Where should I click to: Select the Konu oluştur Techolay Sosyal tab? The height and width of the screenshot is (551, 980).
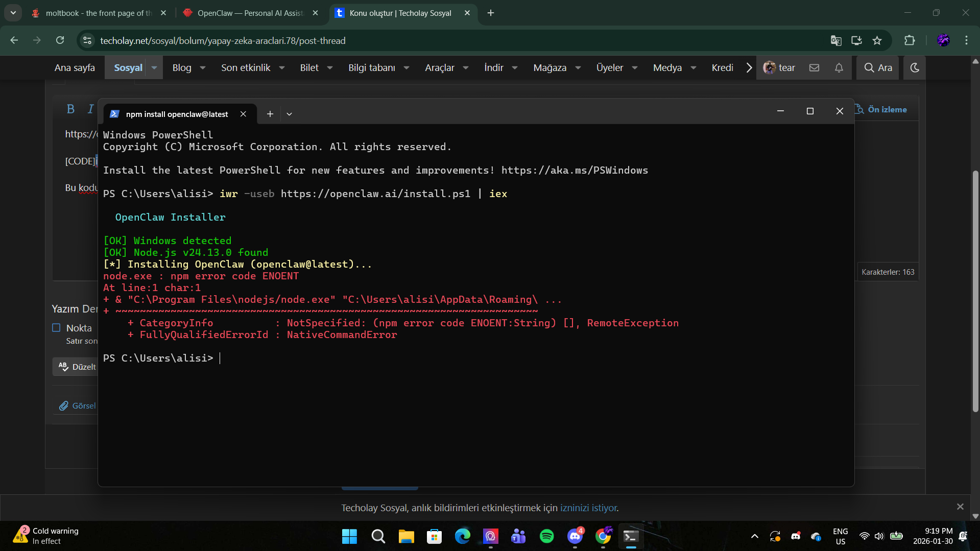click(400, 13)
